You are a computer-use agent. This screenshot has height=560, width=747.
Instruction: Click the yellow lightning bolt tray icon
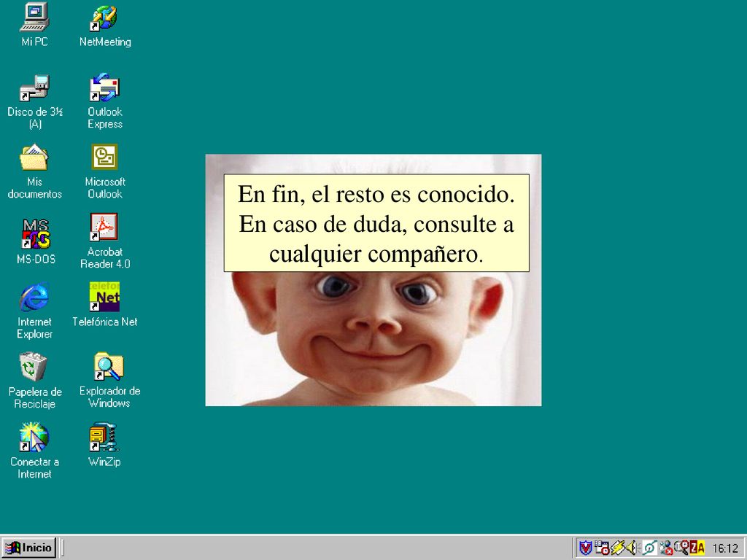coord(617,548)
